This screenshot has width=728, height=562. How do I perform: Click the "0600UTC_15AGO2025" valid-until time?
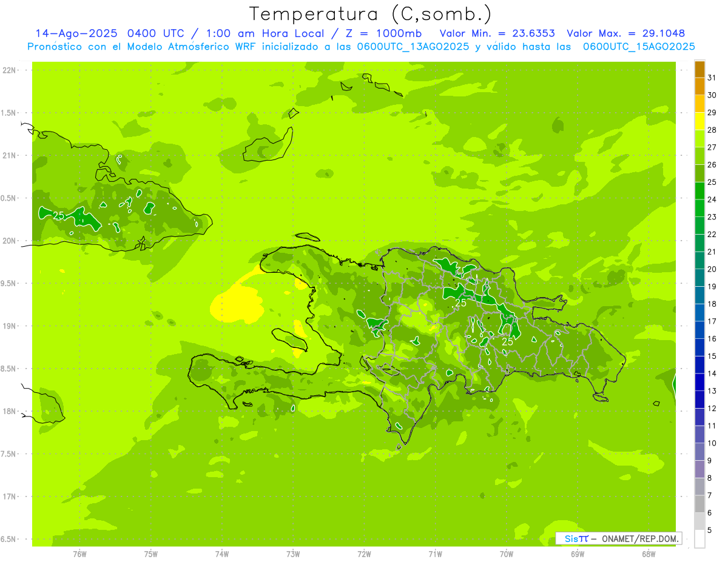pyautogui.click(x=639, y=47)
